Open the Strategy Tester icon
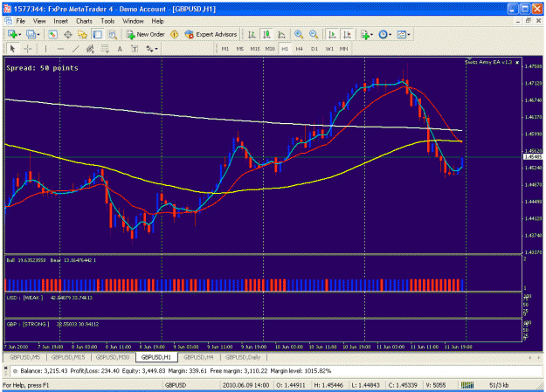 tap(112, 34)
